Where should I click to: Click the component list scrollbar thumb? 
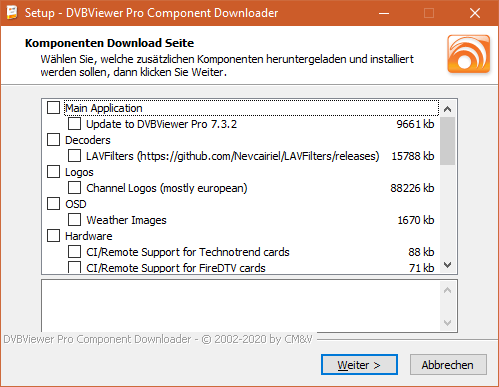447,141
